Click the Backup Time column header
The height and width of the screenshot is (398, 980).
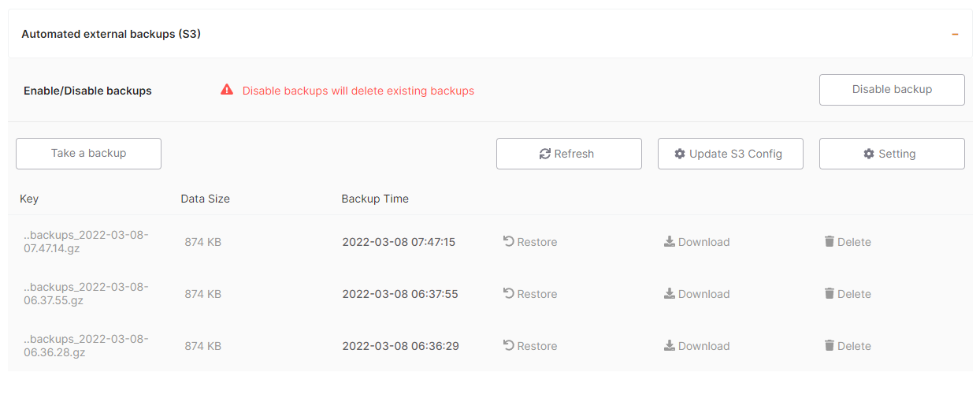pyautogui.click(x=375, y=199)
